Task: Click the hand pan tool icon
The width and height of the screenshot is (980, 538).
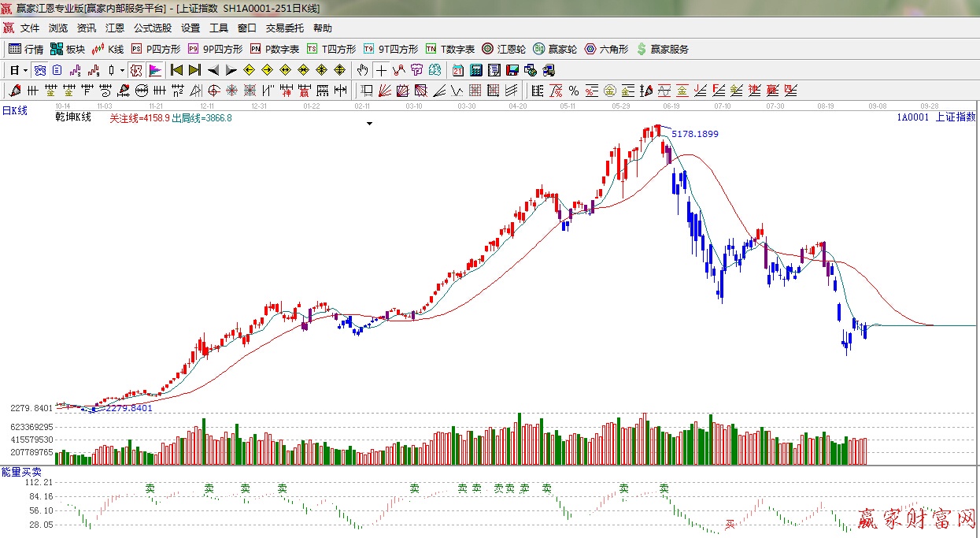Action: tap(362, 70)
